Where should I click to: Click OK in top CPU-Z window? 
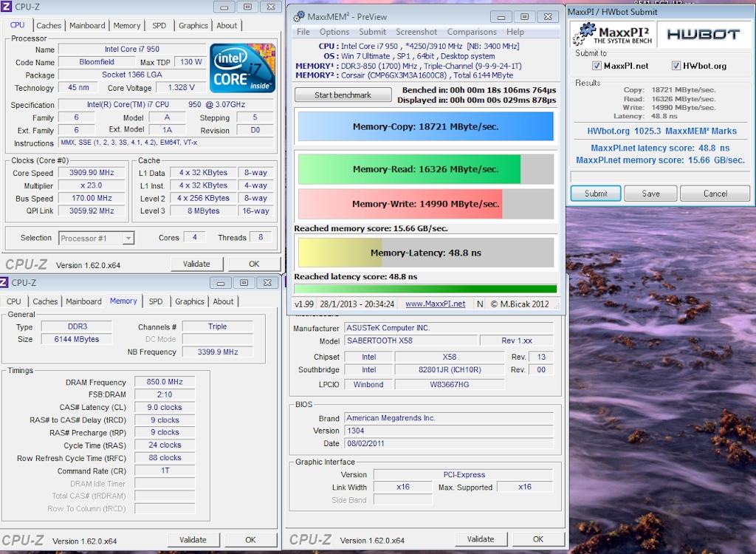pos(254,264)
